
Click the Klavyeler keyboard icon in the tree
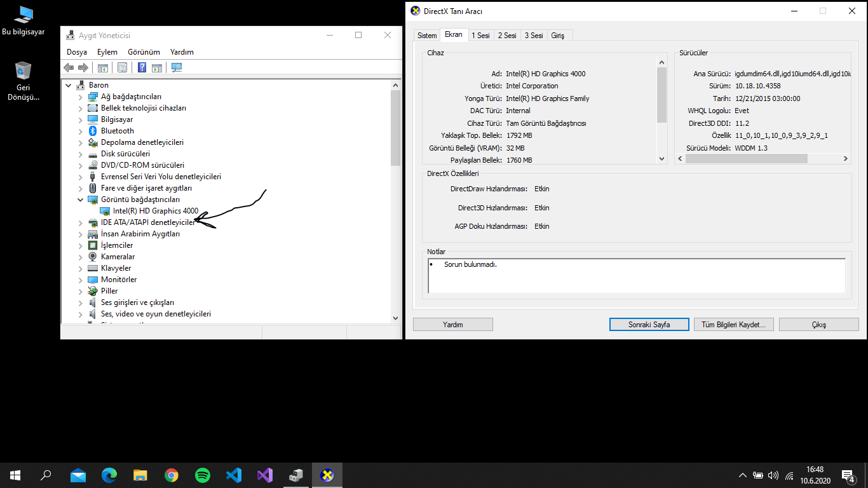click(x=93, y=268)
